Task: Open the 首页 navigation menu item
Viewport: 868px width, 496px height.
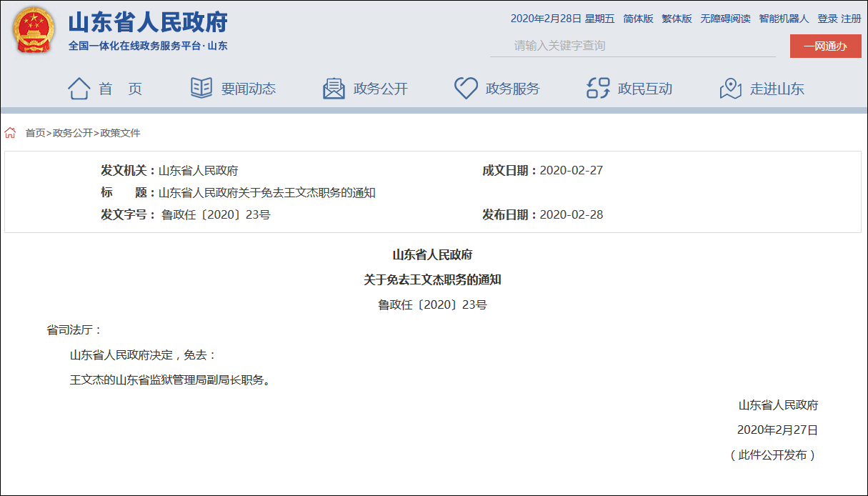Action: click(121, 89)
